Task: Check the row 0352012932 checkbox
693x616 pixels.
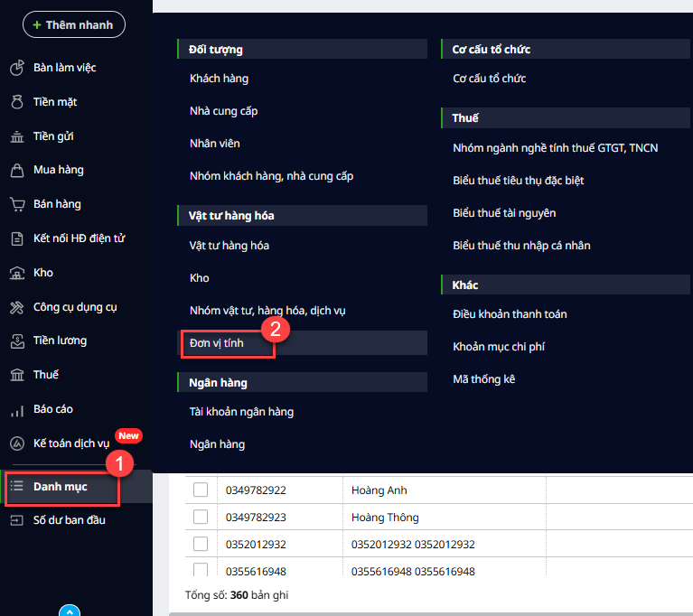Action: tap(201, 544)
